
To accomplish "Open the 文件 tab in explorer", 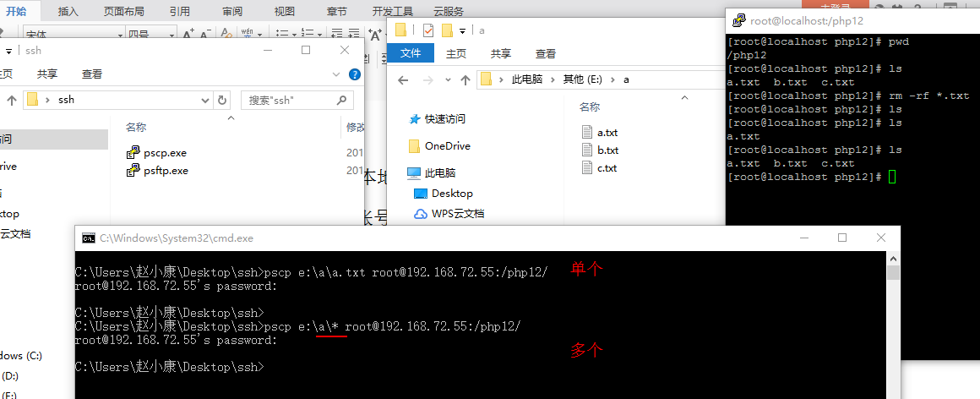I will point(411,53).
